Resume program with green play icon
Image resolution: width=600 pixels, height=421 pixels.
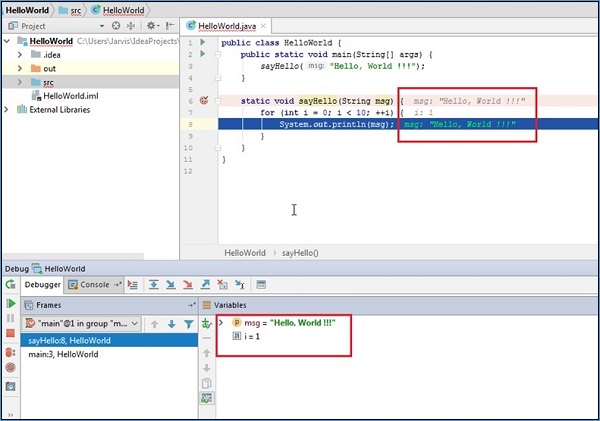click(11, 304)
